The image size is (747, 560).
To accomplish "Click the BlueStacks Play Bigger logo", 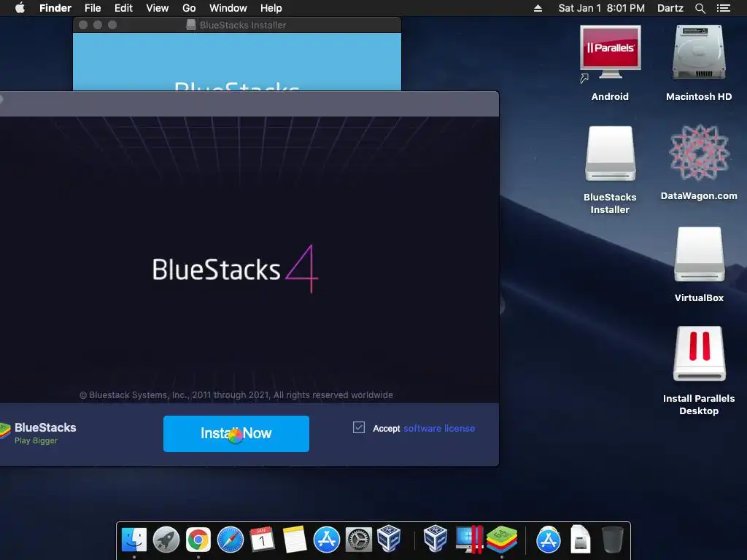I will [38, 432].
